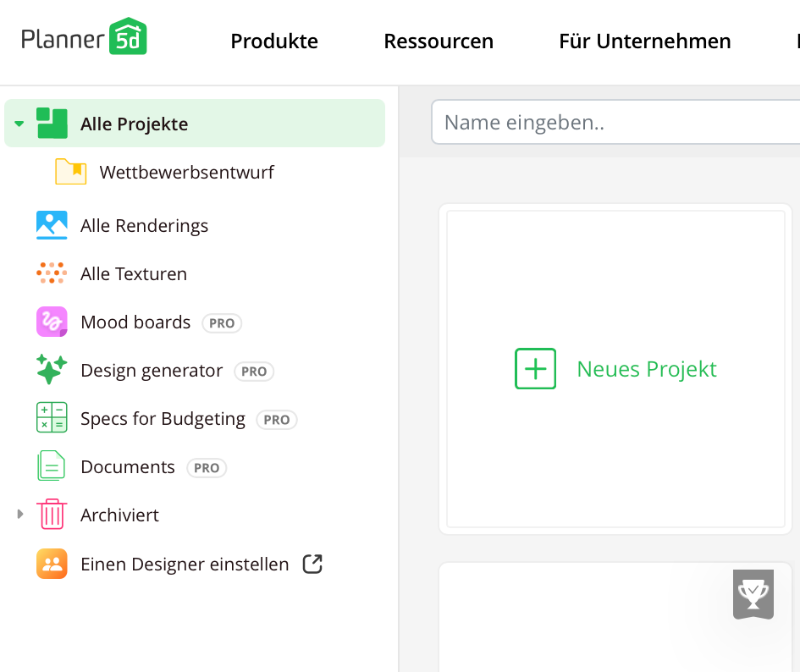The height and width of the screenshot is (672, 800).
Task: Click the external-link icon next to Einen Designer einstellen
Action: (312, 563)
